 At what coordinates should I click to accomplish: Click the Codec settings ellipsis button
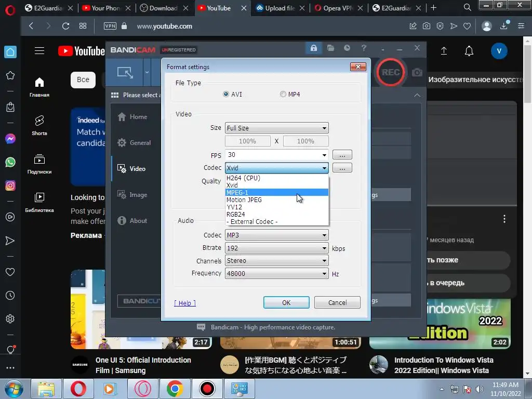click(x=342, y=168)
